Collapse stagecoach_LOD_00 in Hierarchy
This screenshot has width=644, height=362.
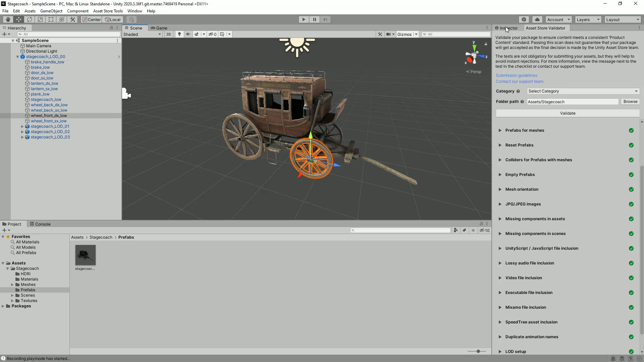click(x=18, y=57)
